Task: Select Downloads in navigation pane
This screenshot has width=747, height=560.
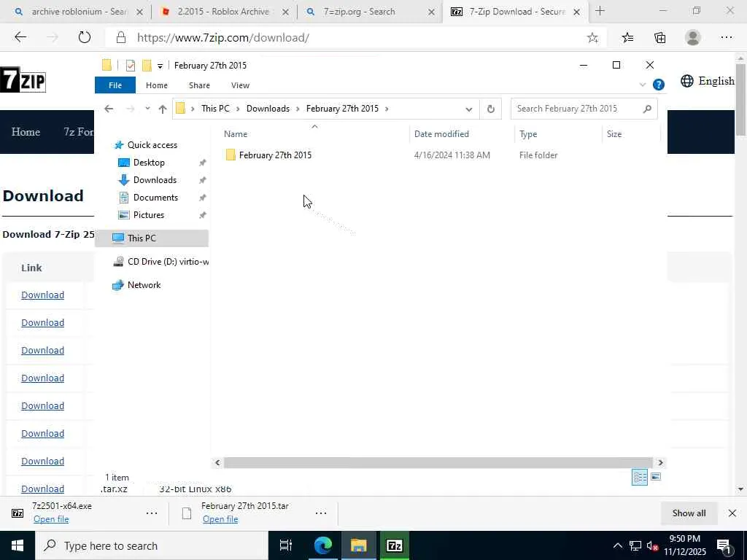Action: pyautogui.click(x=155, y=180)
